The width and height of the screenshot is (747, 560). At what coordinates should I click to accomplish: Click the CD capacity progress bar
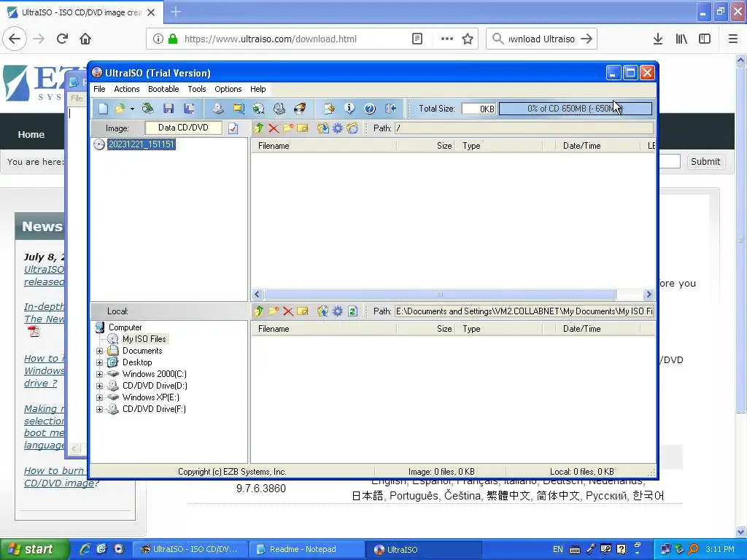pyautogui.click(x=576, y=109)
